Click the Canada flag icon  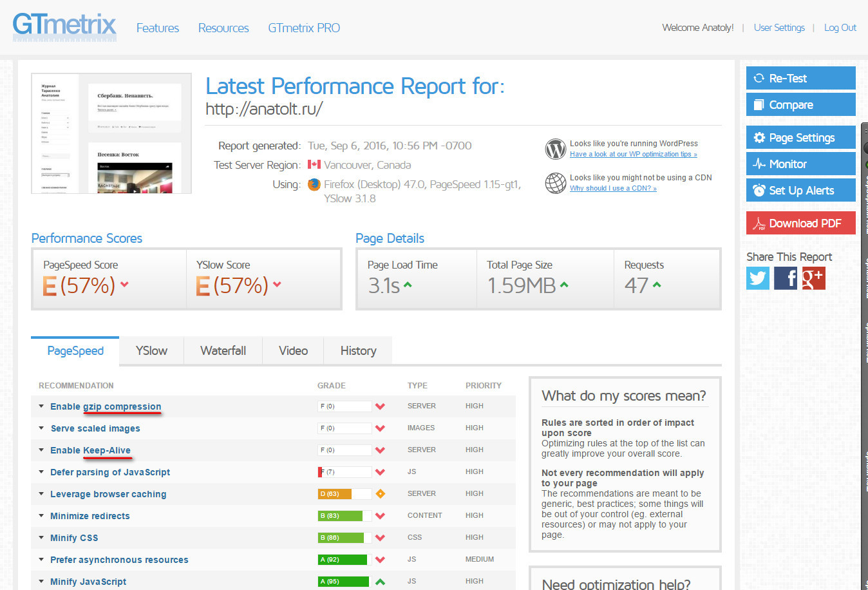click(314, 164)
